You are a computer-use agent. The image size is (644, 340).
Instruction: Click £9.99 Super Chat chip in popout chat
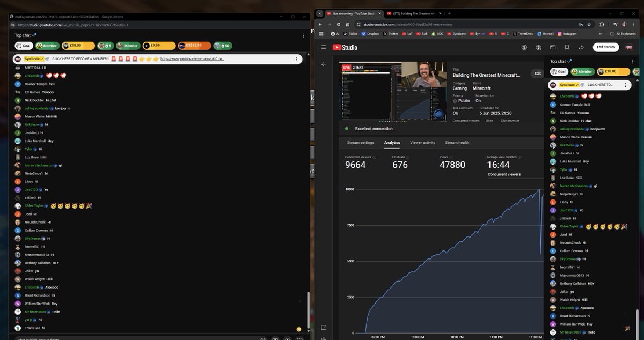159,46
